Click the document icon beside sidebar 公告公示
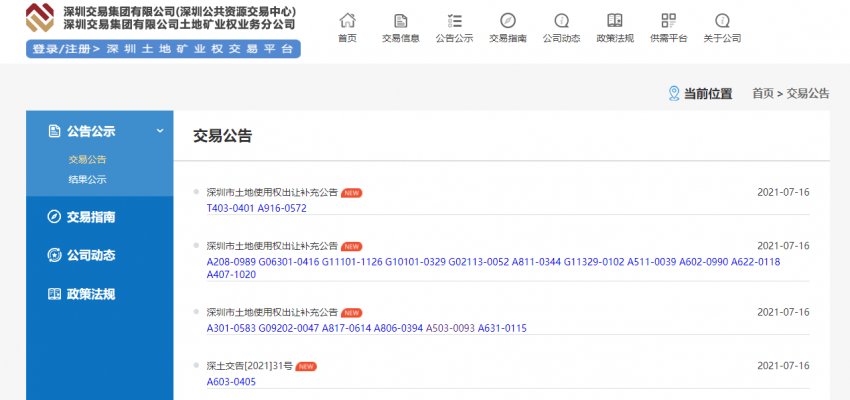The width and height of the screenshot is (850, 400). [x=54, y=131]
